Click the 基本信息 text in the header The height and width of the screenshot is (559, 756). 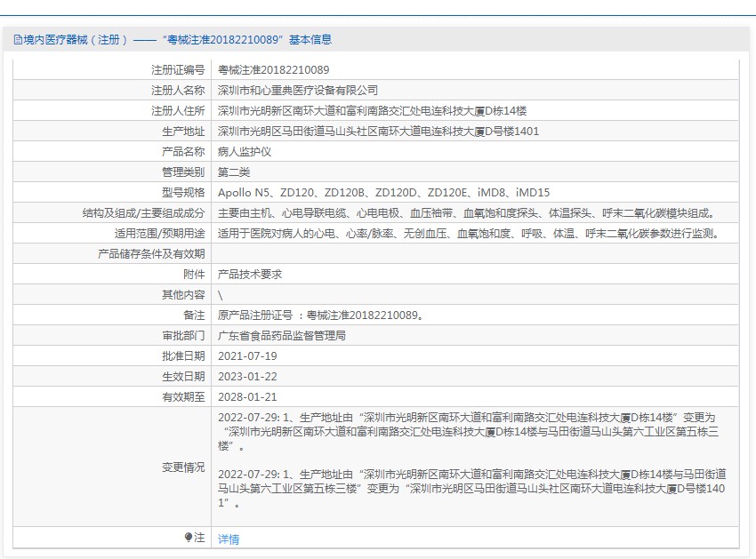[310, 39]
